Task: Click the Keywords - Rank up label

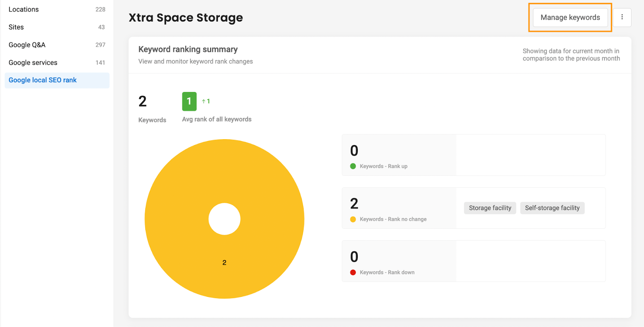Action: pyautogui.click(x=384, y=166)
